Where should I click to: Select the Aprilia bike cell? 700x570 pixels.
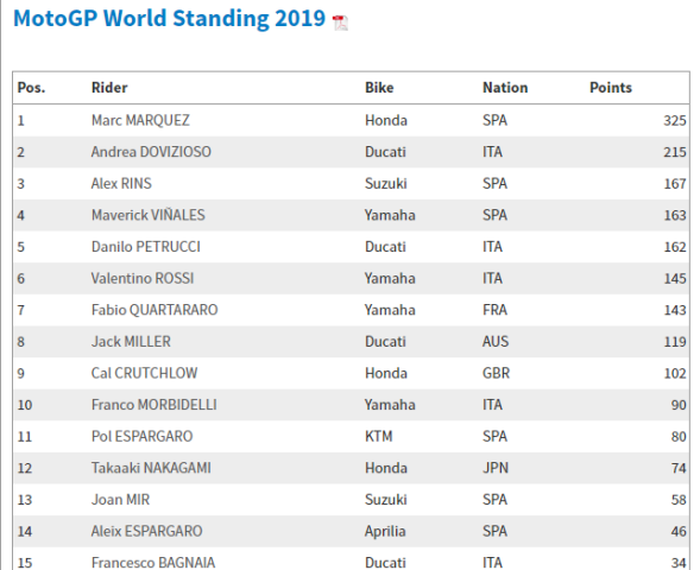pyautogui.click(x=385, y=532)
